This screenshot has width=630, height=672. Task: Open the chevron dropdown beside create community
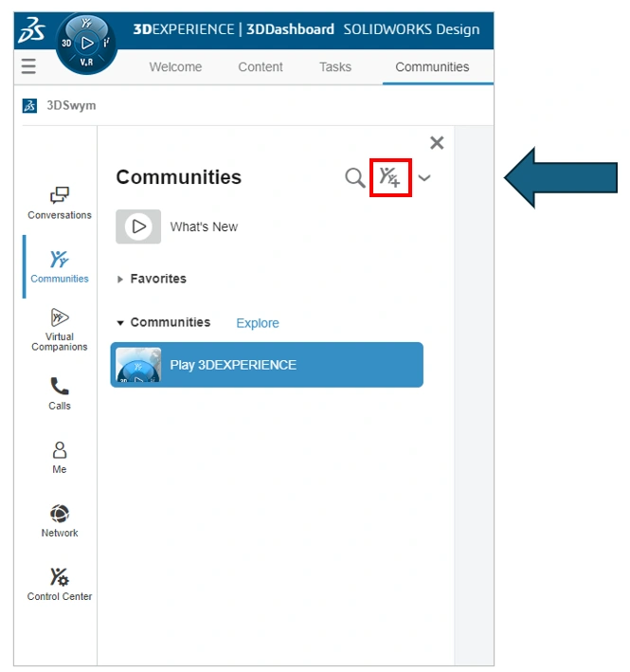coord(424,177)
